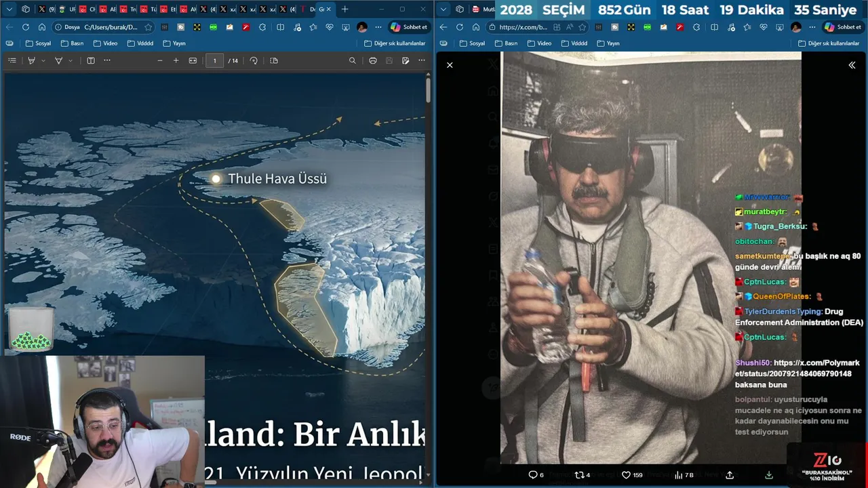Screen dimensions: 868x488
Task: Toggle split screen in the left browser
Action: (281, 27)
